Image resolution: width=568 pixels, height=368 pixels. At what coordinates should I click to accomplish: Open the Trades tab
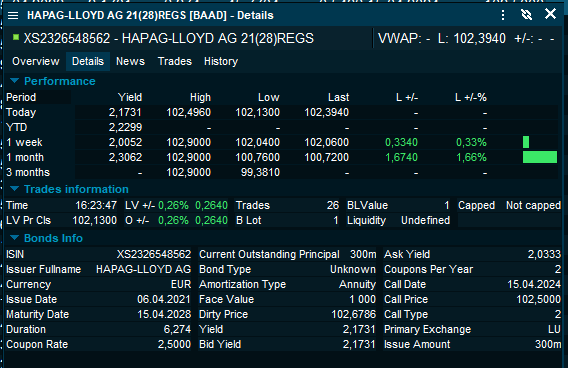click(x=175, y=61)
